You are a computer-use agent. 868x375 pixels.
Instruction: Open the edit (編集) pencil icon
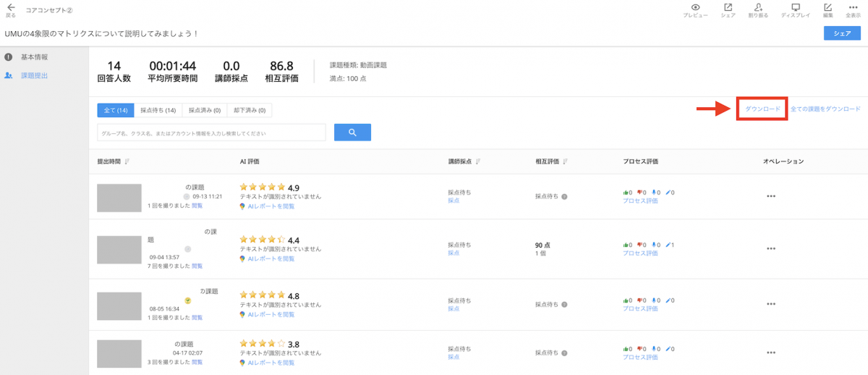click(x=827, y=8)
